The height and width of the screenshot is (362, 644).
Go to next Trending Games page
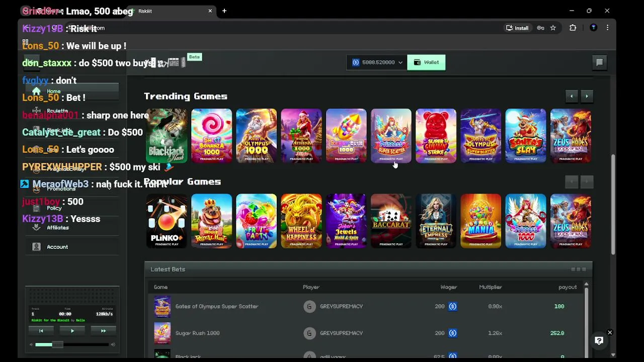(587, 96)
